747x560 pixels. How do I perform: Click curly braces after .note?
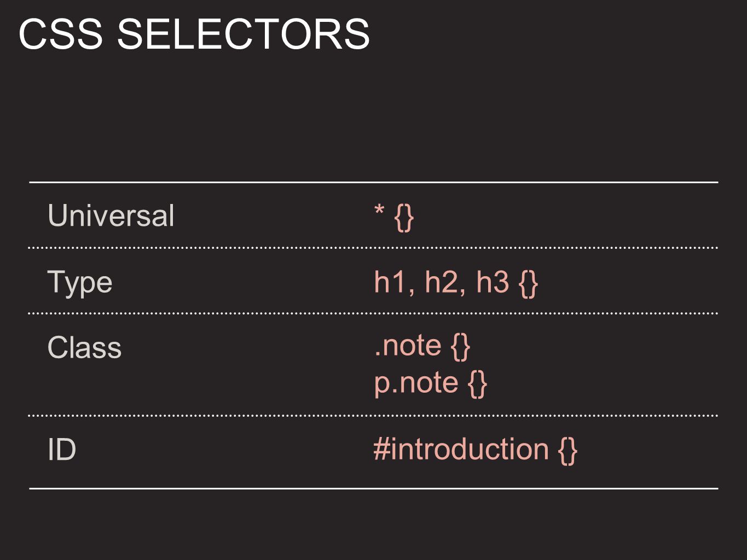[x=461, y=347]
